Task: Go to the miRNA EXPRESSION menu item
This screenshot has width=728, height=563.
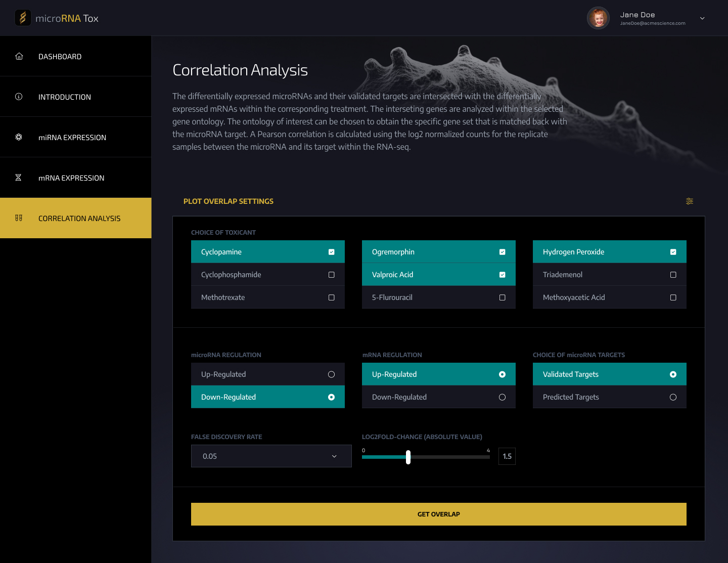Action: click(x=72, y=138)
